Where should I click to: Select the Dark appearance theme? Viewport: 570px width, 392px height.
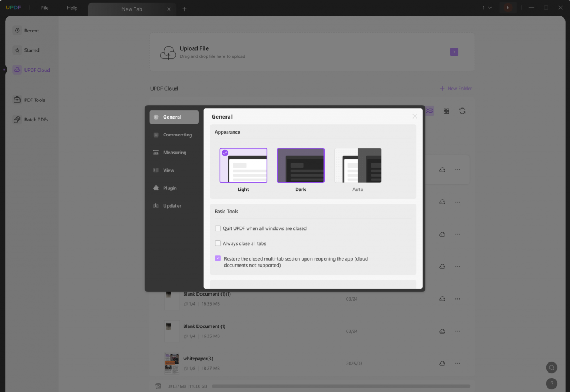[x=301, y=165]
